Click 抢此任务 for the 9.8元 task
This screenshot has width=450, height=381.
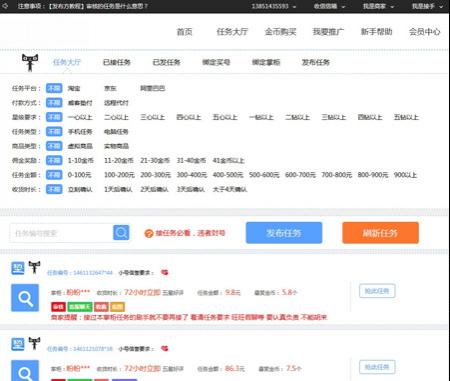click(x=377, y=291)
